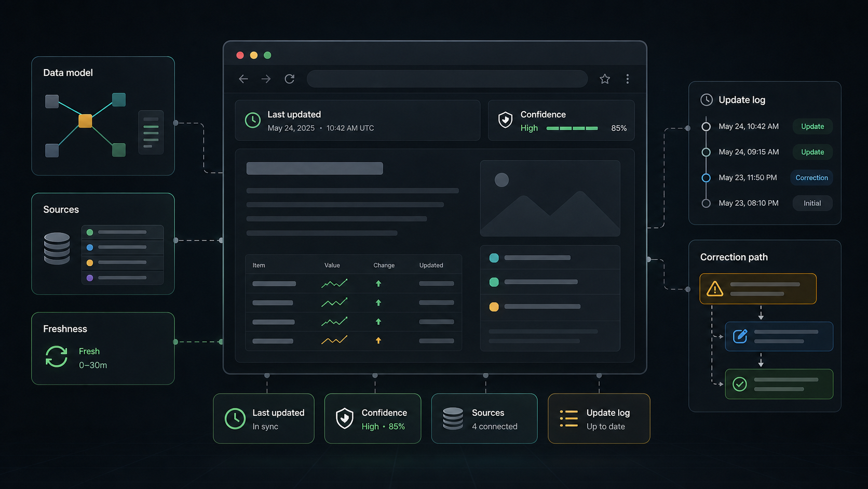868x489 pixels.
Task: Click the refresh icon in Freshness card
Action: click(57, 357)
